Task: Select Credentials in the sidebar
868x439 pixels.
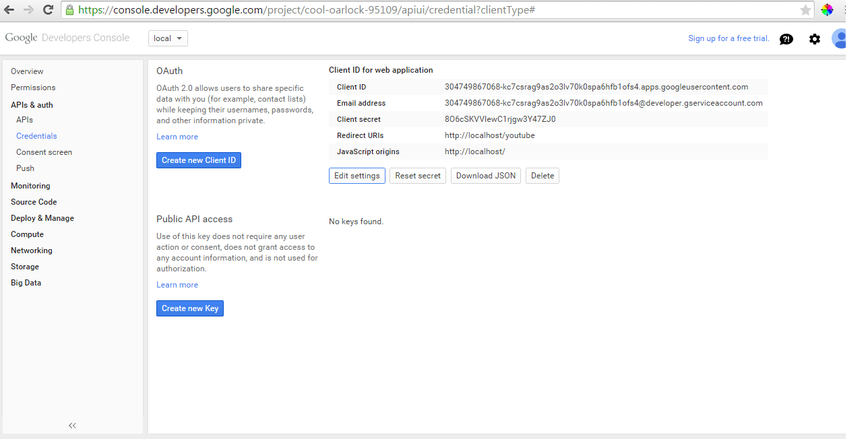Action: click(x=36, y=136)
